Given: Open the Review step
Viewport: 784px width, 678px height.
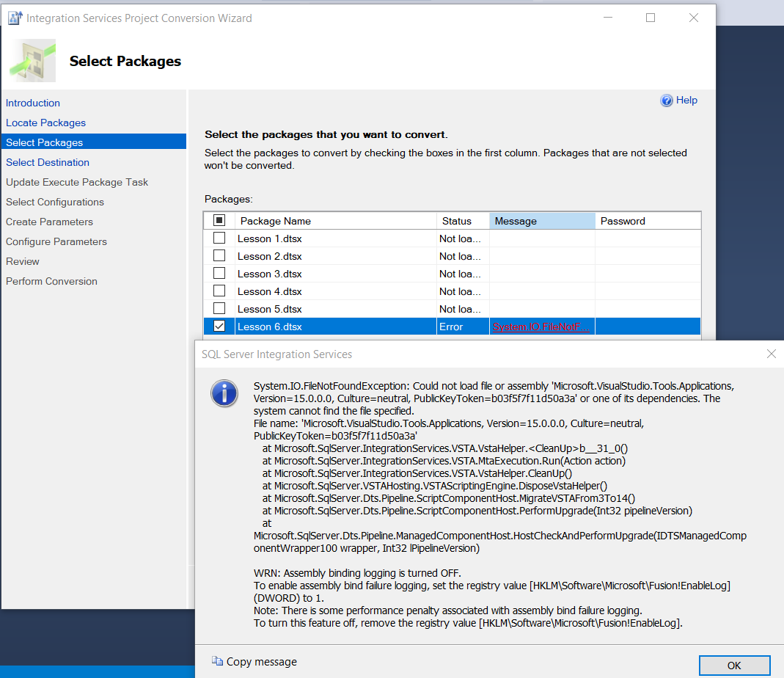Looking at the screenshot, I should pos(23,262).
